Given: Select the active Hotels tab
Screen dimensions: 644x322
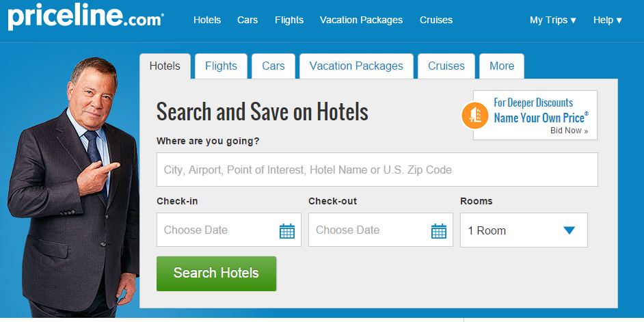Looking at the screenshot, I should [x=165, y=66].
